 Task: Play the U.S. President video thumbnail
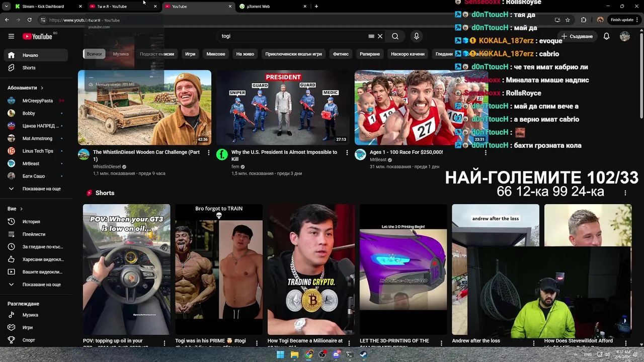click(x=283, y=108)
